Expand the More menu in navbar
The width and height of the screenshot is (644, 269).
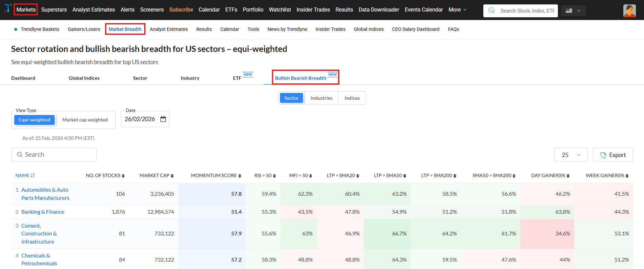457,10
